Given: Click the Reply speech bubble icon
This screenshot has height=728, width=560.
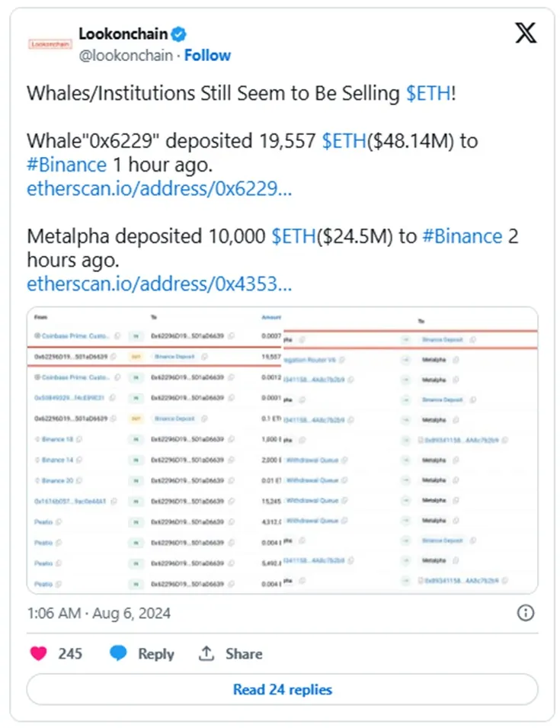Looking at the screenshot, I should [118, 653].
